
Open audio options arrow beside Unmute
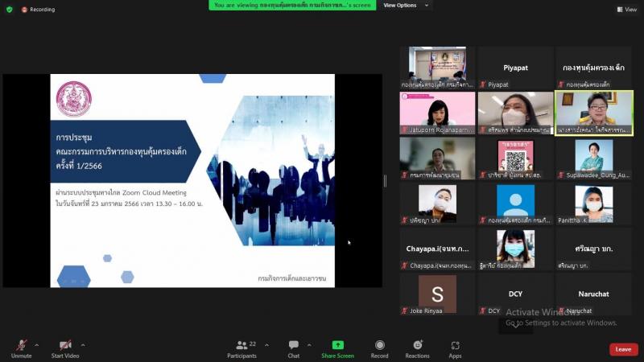[x=36, y=345]
